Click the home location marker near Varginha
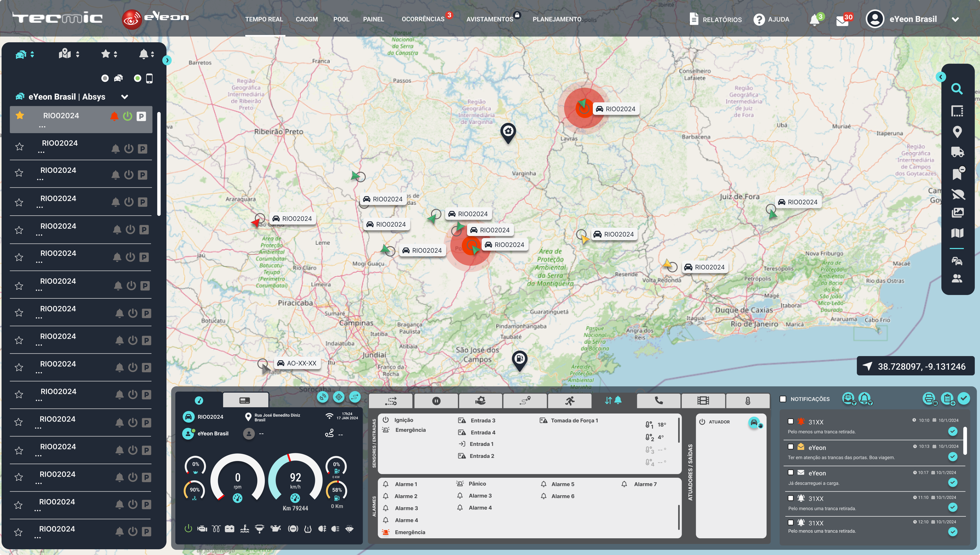980x555 pixels. [x=508, y=133]
